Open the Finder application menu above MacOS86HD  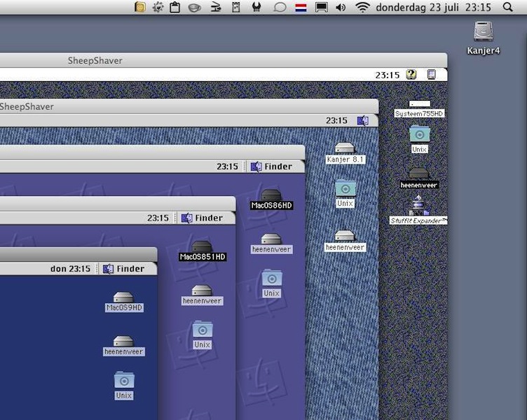coord(271,167)
